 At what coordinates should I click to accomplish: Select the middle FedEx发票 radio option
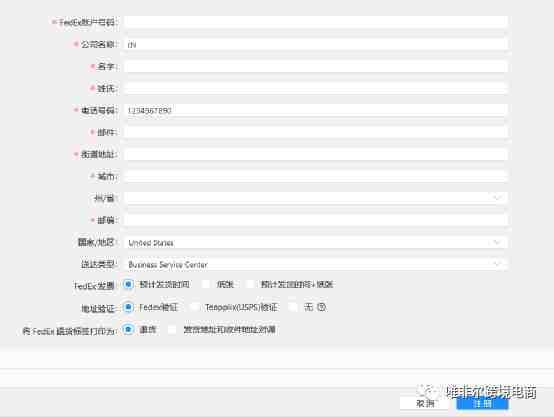[206, 284]
